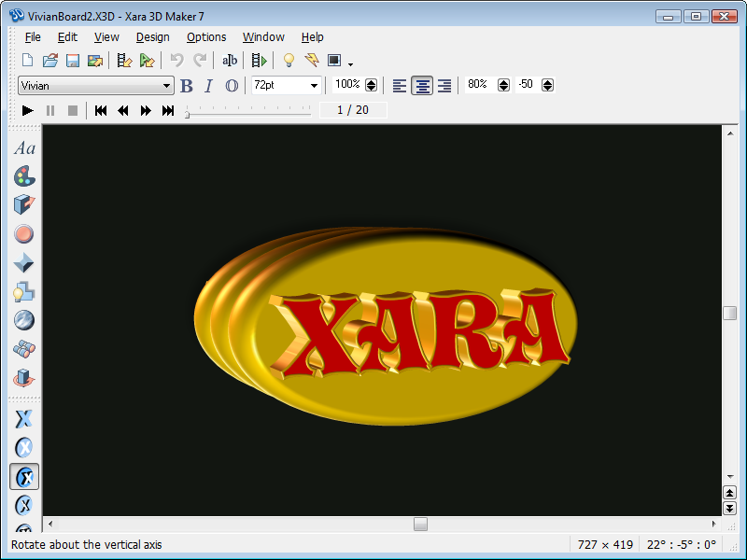
Task: Open the Texture options
Action: pos(24,320)
